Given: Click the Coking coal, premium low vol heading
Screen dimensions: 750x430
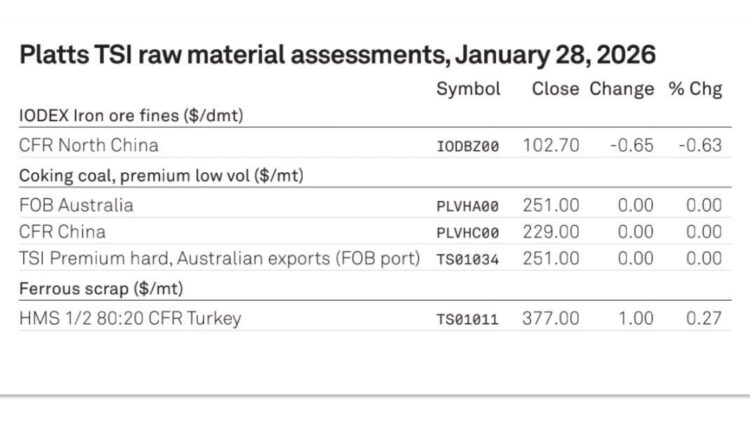Looking at the screenshot, I should click(x=161, y=176).
